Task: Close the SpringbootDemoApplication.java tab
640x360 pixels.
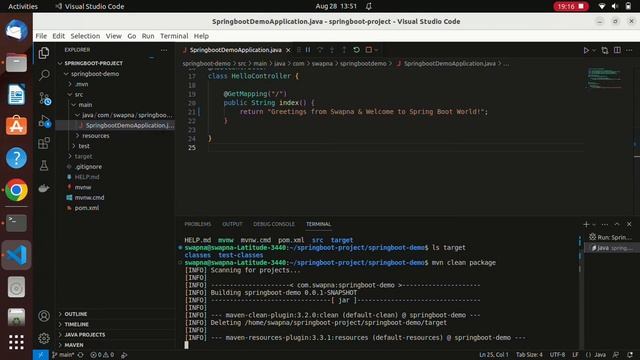Action: tap(288, 50)
